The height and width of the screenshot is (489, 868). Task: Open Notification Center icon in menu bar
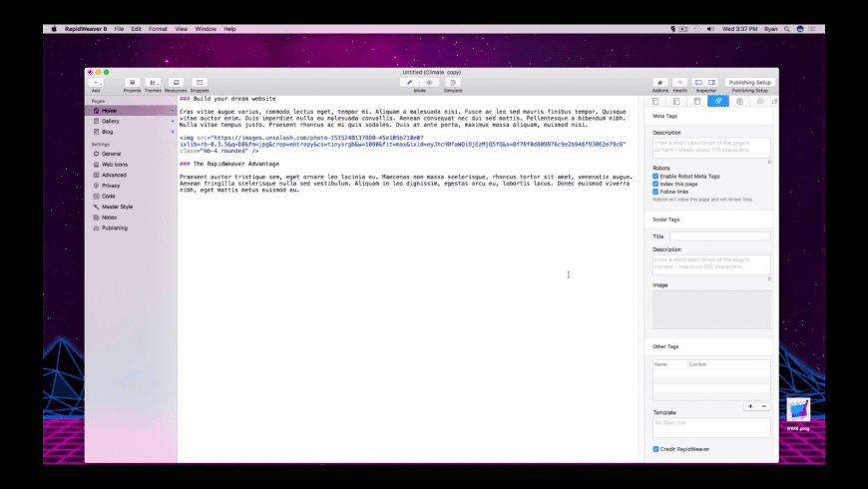[x=812, y=29]
